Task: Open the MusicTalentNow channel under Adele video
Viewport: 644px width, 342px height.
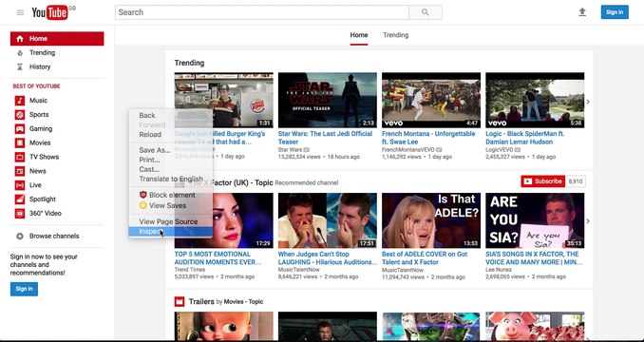Action: pyautogui.click(x=403, y=270)
